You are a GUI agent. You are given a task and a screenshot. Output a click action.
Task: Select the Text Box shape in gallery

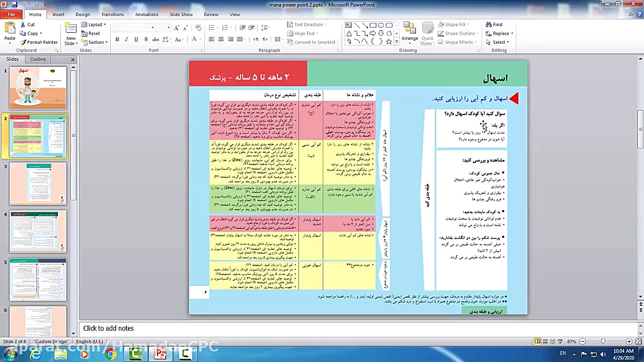click(x=349, y=25)
